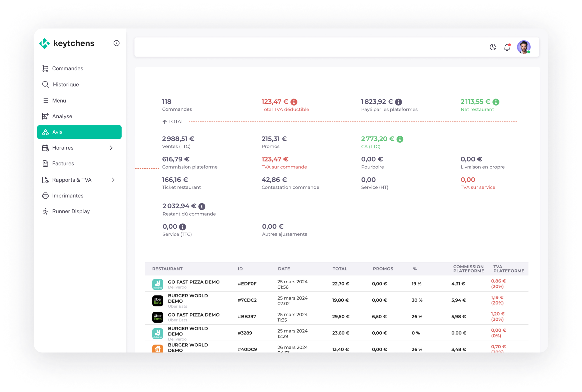Click info icon beside CA (TTC)
The height and width of the screenshot is (392, 582).
pyautogui.click(x=400, y=139)
